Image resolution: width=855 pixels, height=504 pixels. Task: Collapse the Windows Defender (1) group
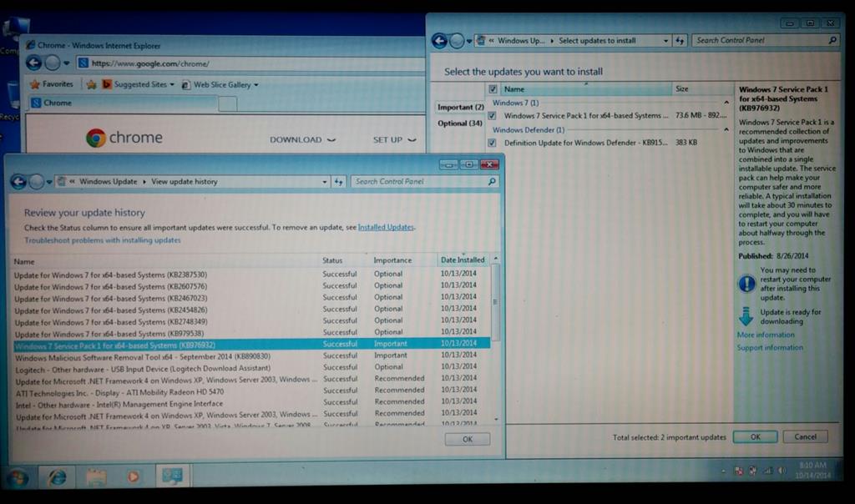[x=726, y=129]
